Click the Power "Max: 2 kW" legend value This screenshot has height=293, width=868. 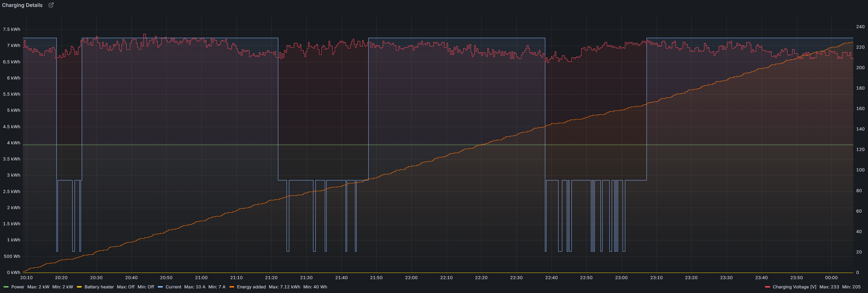(x=38, y=287)
